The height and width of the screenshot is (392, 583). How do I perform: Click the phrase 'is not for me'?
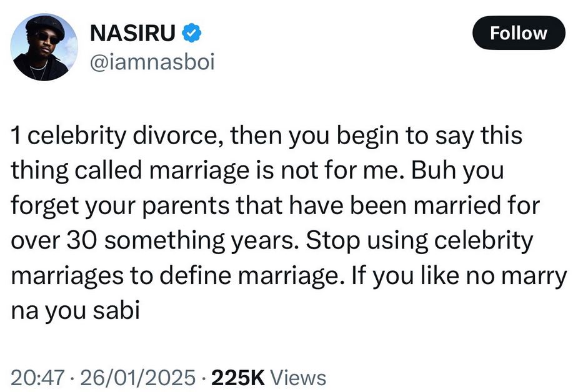[x=320, y=172]
